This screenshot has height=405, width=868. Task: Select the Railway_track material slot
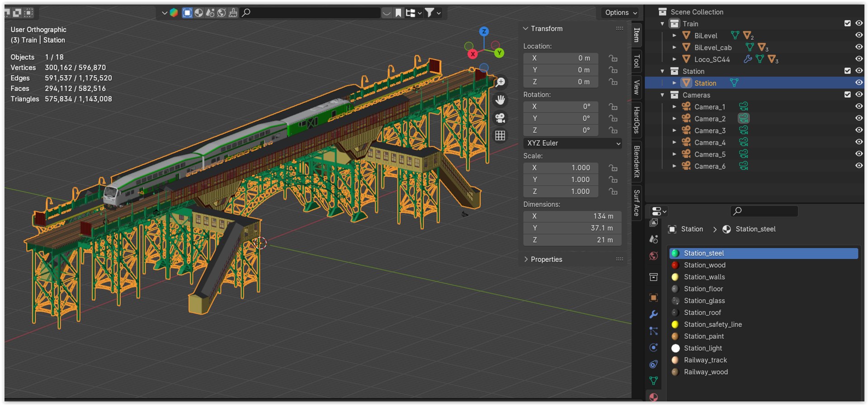[x=764, y=360]
